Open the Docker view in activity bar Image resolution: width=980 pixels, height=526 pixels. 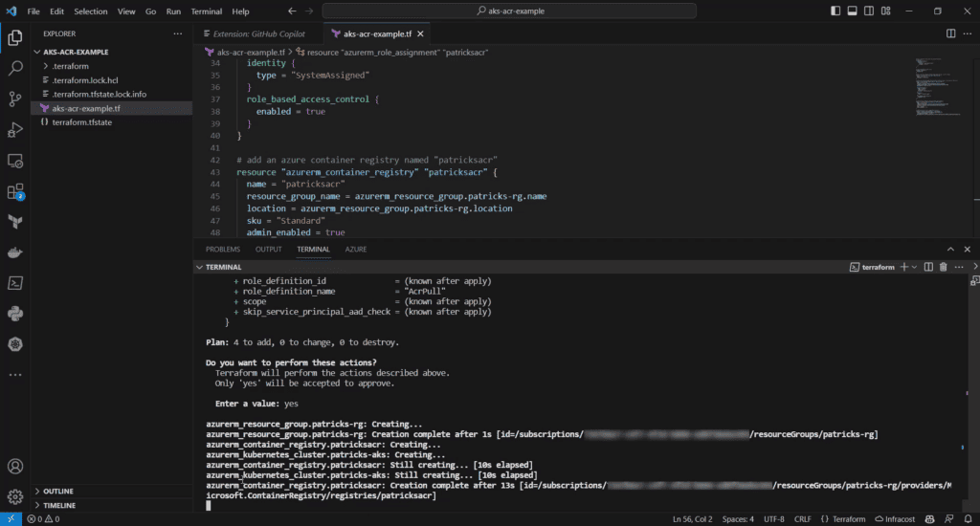click(x=15, y=252)
